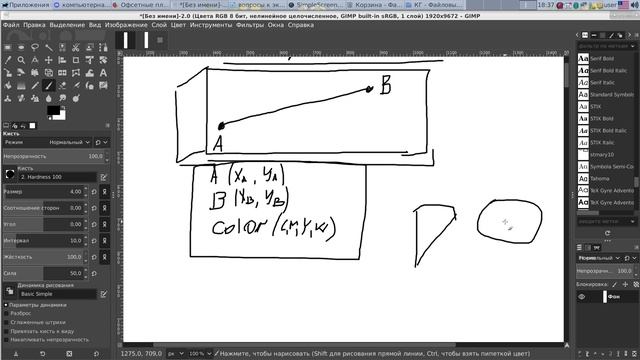Select the Ellipse Select tool
This screenshot has width=640, height=360.
[21, 47]
